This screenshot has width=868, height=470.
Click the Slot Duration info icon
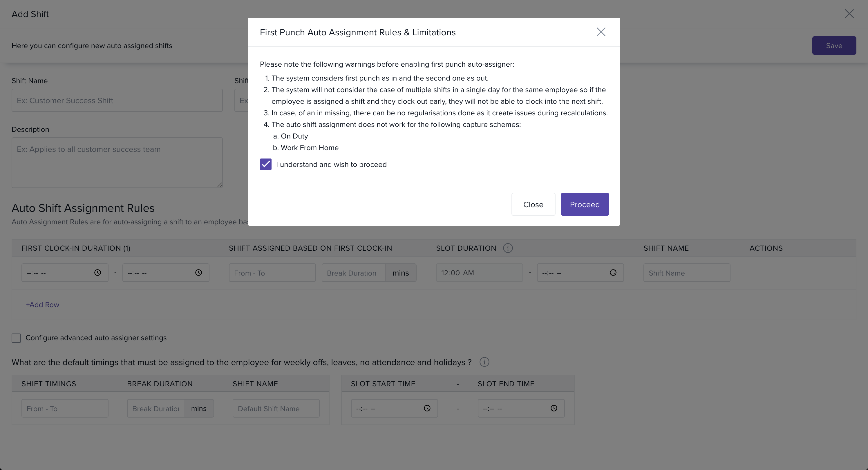[508, 248]
